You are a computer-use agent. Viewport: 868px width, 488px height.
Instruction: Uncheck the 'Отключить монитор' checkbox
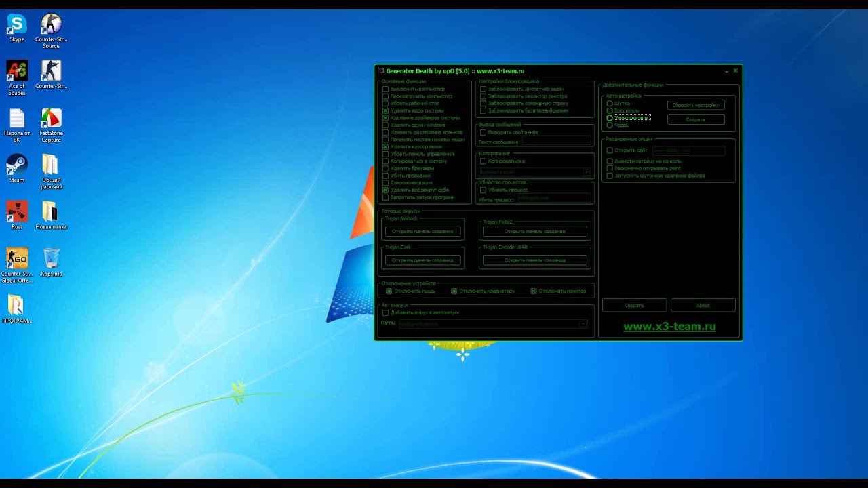pyautogui.click(x=534, y=291)
